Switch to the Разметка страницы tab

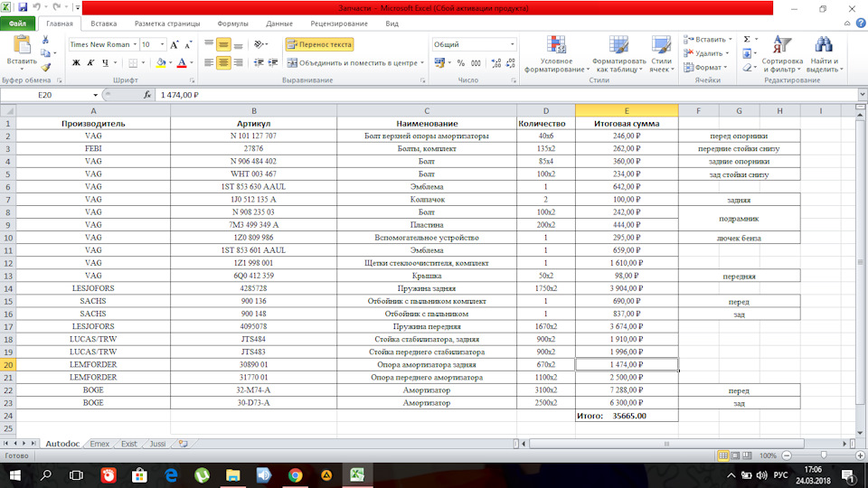167,23
